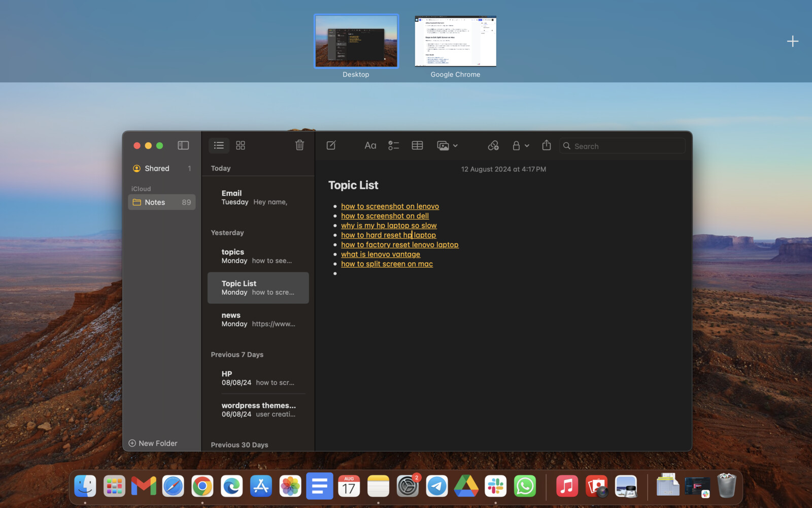The height and width of the screenshot is (508, 812).
Task: Toggle the sidebar visibility
Action: (183, 145)
